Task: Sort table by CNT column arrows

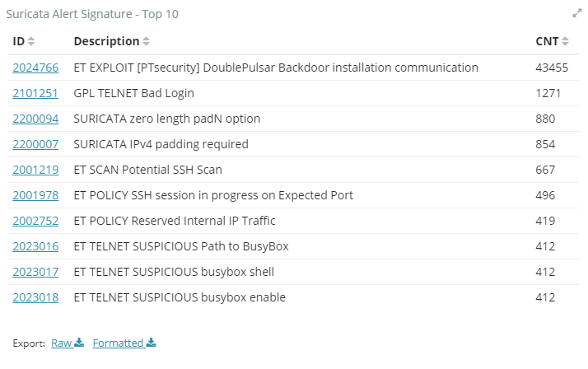Action: pyautogui.click(x=565, y=41)
